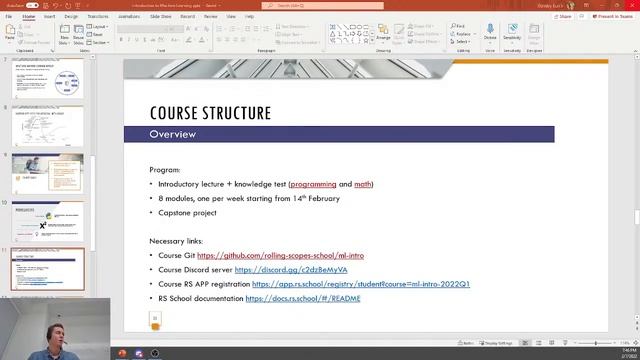The height and width of the screenshot is (360, 640).
Task: Switch to Reading view in status bar
Action: (552, 343)
